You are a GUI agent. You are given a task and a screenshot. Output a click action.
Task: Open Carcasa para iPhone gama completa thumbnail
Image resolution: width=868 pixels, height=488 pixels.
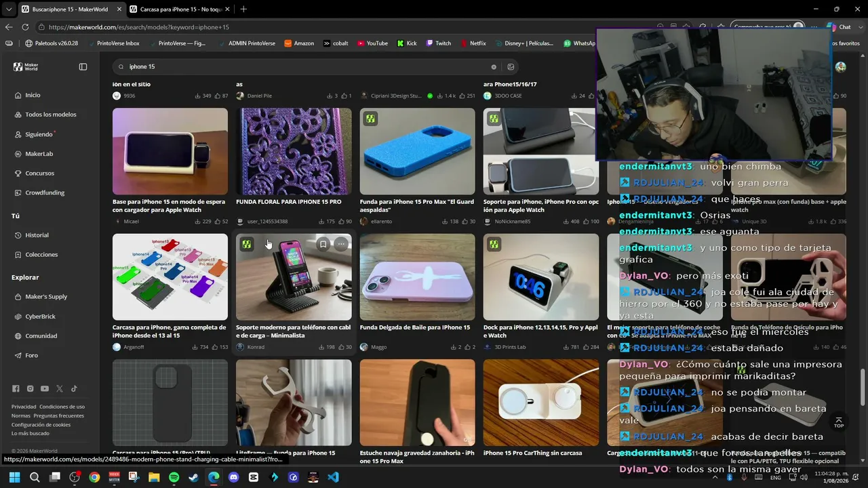tap(170, 277)
